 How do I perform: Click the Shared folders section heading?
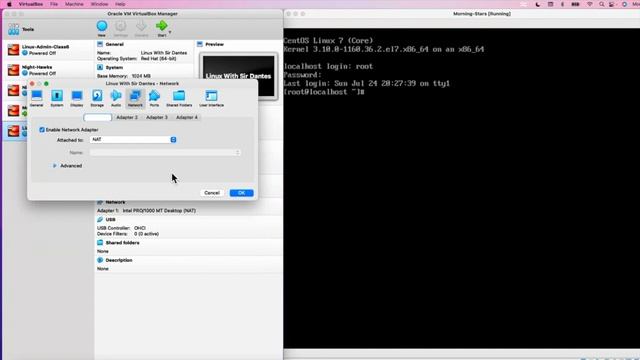[x=122, y=243]
